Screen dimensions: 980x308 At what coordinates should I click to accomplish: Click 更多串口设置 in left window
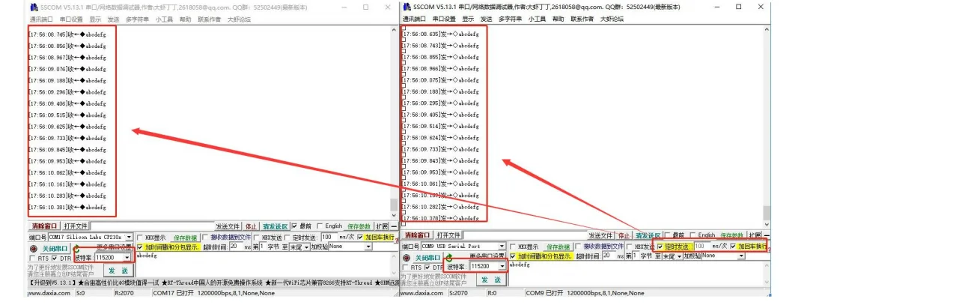click(114, 247)
